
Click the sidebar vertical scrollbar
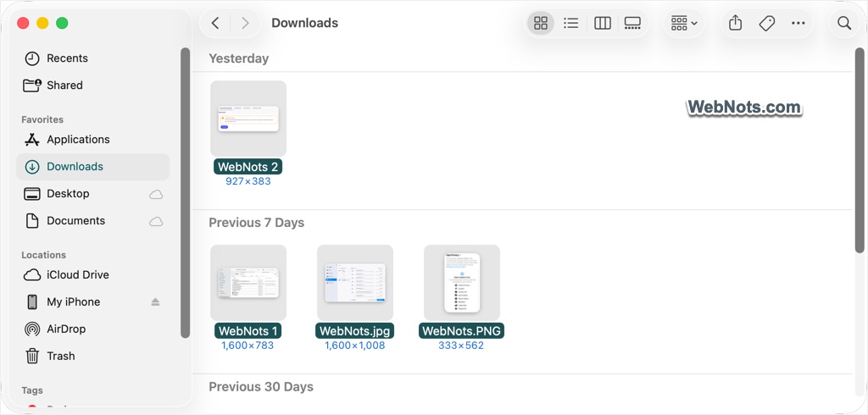click(x=185, y=192)
